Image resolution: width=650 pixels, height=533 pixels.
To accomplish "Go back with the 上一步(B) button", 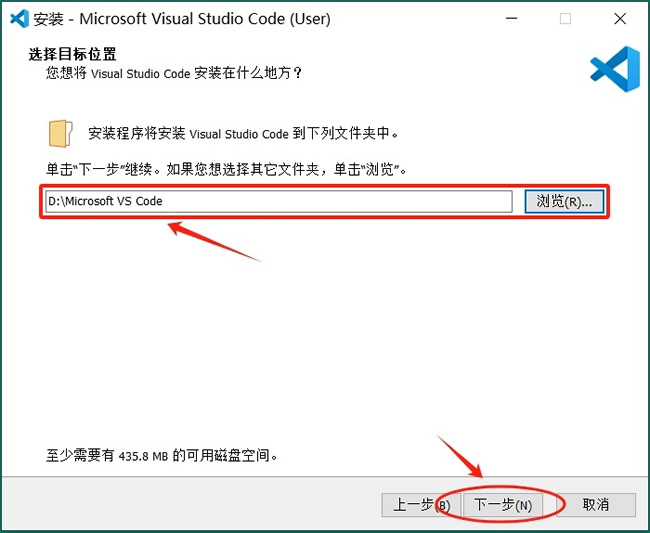I will (421, 505).
